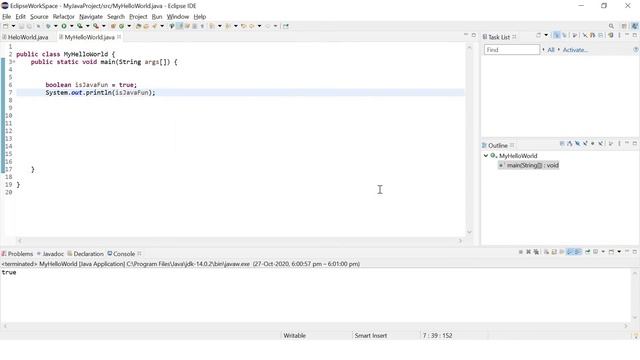The height and width of the screenshot is (360, 640).
Task: Open the Edit menu
Action: pos(20,17)
